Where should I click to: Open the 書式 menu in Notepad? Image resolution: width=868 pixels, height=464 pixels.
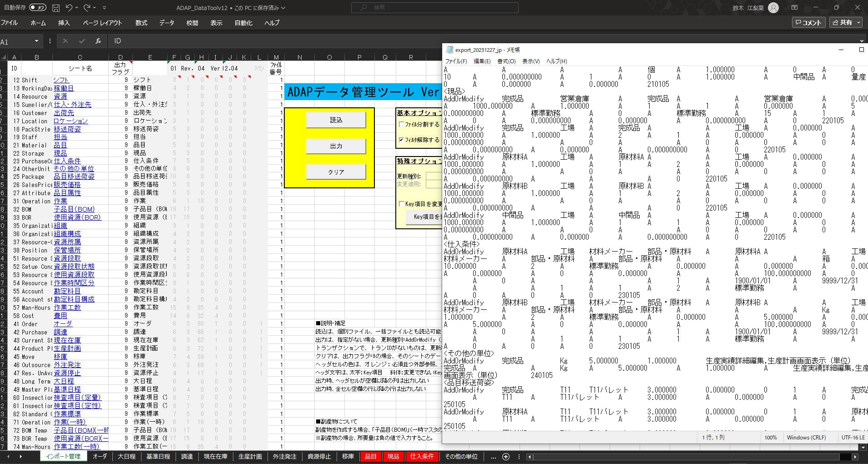[x=506, y=61]
